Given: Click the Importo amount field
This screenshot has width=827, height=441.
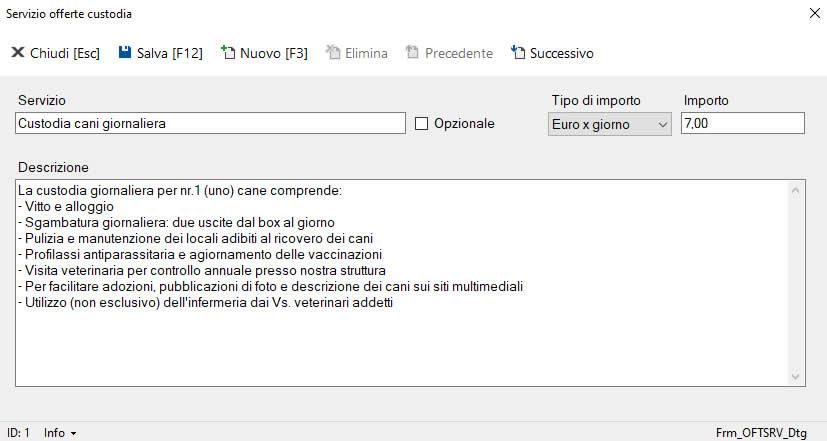Looking at the screenshot, I should pyautogui.click(x=742, y=123).
